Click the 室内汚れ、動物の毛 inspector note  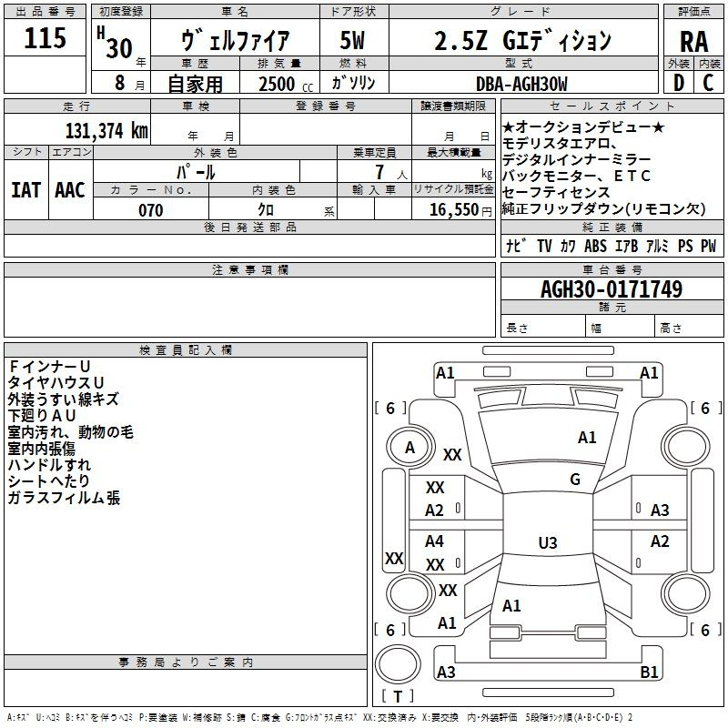click(x=70, y=432)
